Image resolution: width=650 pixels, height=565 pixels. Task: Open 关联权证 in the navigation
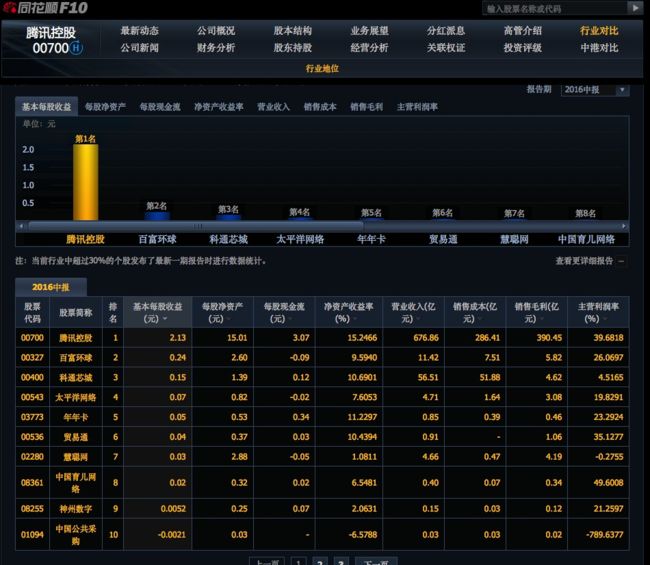(x=446, y=48)
